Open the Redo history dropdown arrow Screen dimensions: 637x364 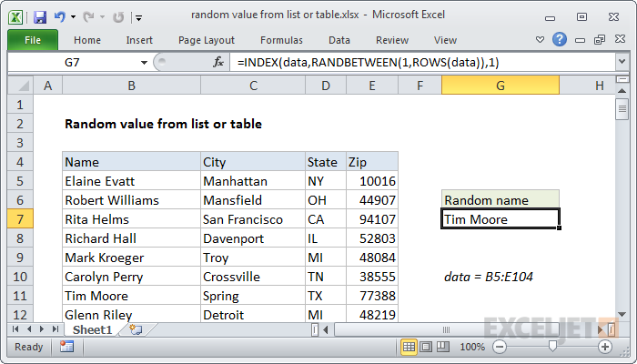102,17
